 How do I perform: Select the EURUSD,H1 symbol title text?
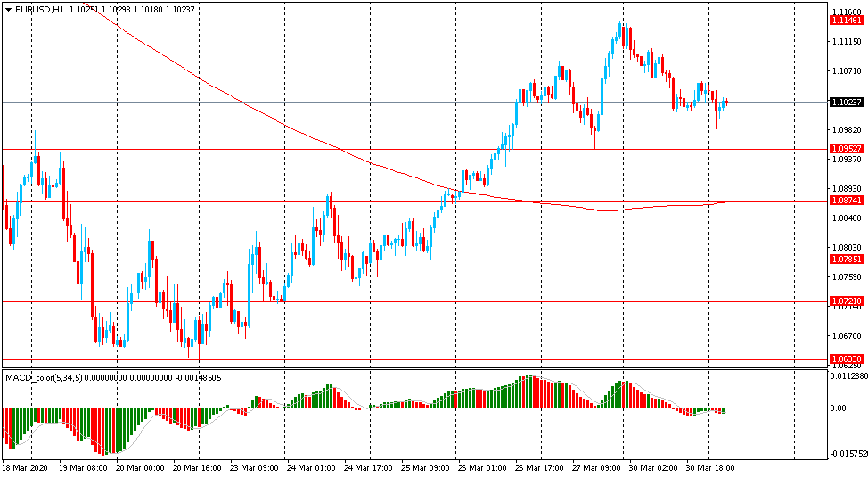[x=38, y=10]
